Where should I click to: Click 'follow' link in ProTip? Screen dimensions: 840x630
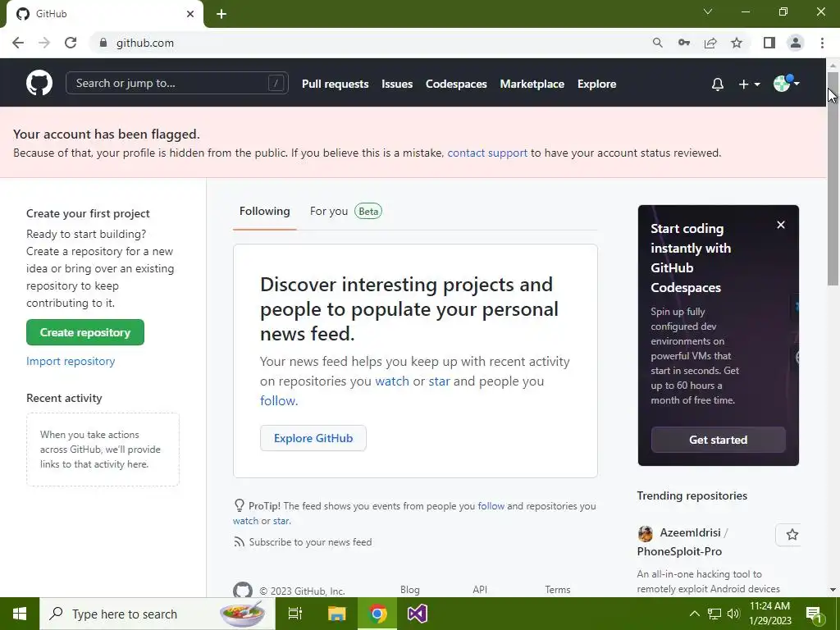[x=491, y=505]
